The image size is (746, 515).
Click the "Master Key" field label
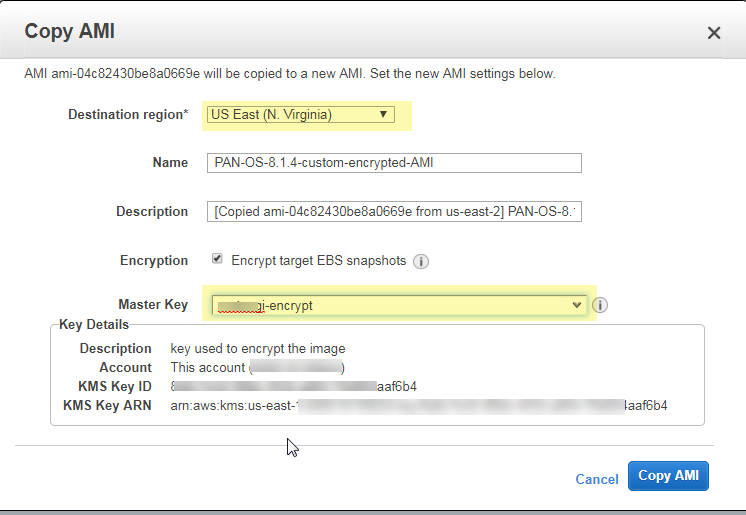coord(153,305)
